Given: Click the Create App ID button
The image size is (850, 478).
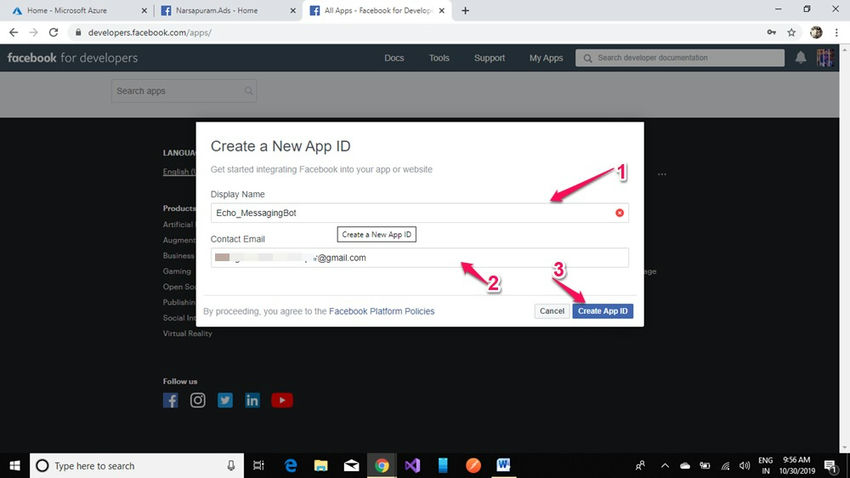Looking at the screenshot, I should point(602,311).
